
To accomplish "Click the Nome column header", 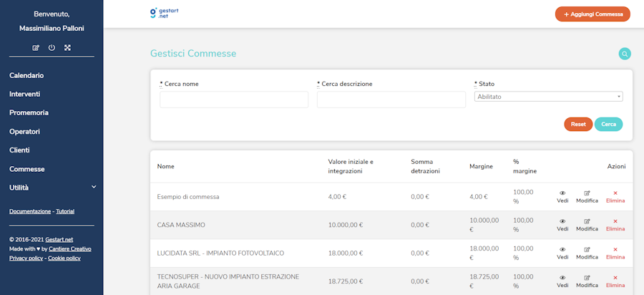I will pyautogui.click(x=165, y=166).
